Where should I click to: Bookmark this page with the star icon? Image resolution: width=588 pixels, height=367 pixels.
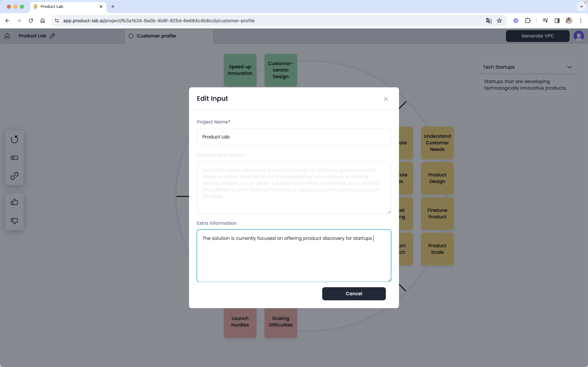tap(499, 21)
